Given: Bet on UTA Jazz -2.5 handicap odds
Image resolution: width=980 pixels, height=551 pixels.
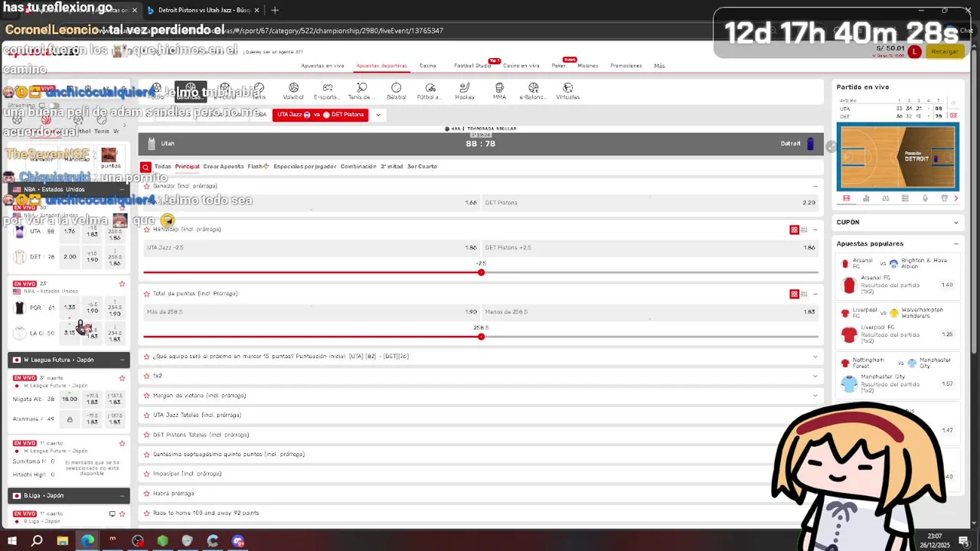Looking at the screenshot, I should [x=311, y=248].
